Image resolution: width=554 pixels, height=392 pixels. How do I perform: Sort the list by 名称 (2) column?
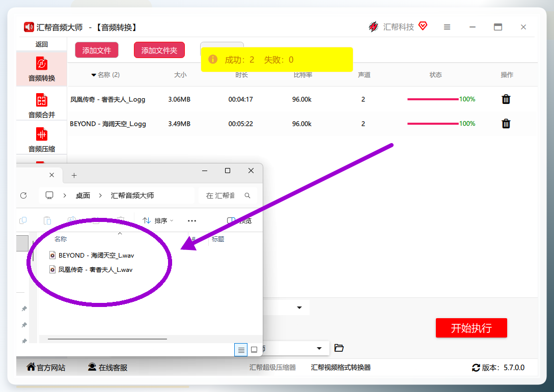[x=105, y=75]
